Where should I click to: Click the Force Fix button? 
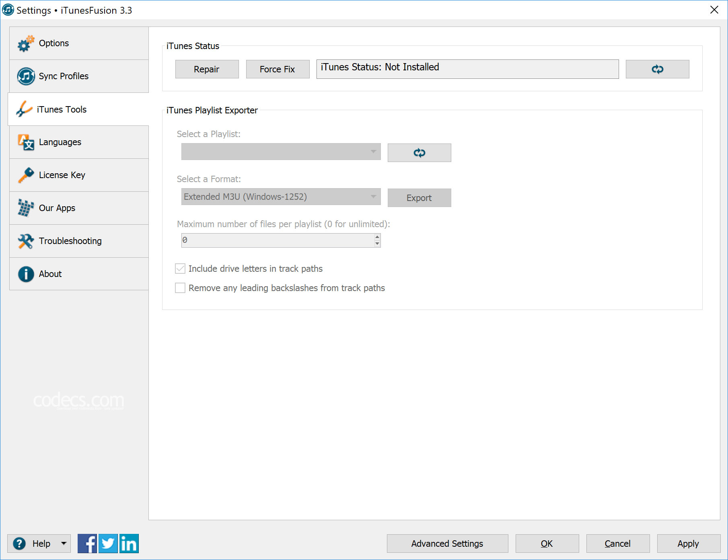(278, 69)
